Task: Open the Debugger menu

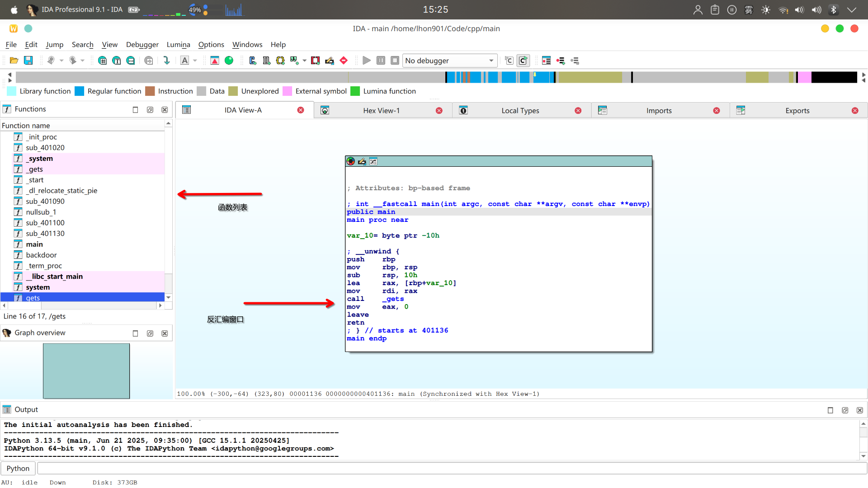Action: (x=142, y=44)
